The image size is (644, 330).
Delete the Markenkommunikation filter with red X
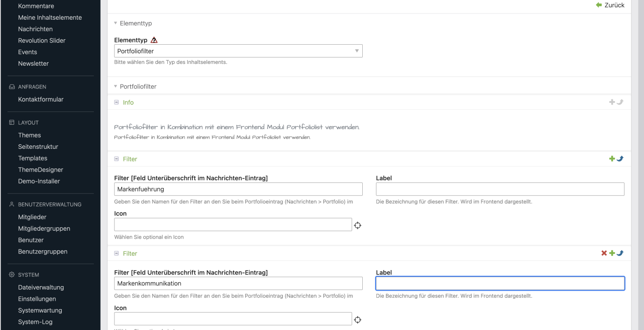(x=604, y=253)
